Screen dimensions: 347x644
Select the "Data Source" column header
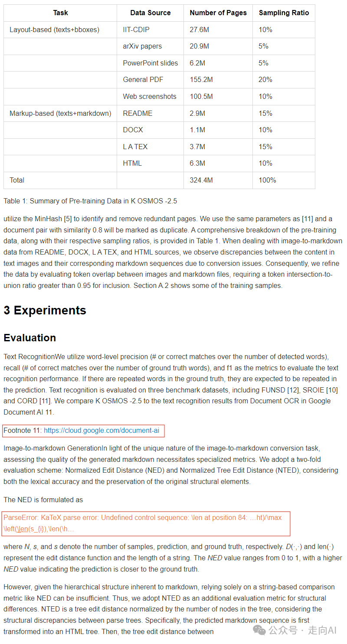point(150,13)
